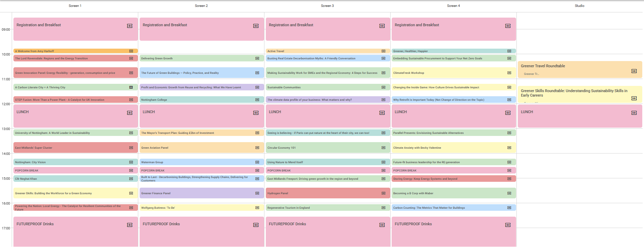644x247 pixels.
Task: Select the Studio column header
Action: [x=579, y=6]
